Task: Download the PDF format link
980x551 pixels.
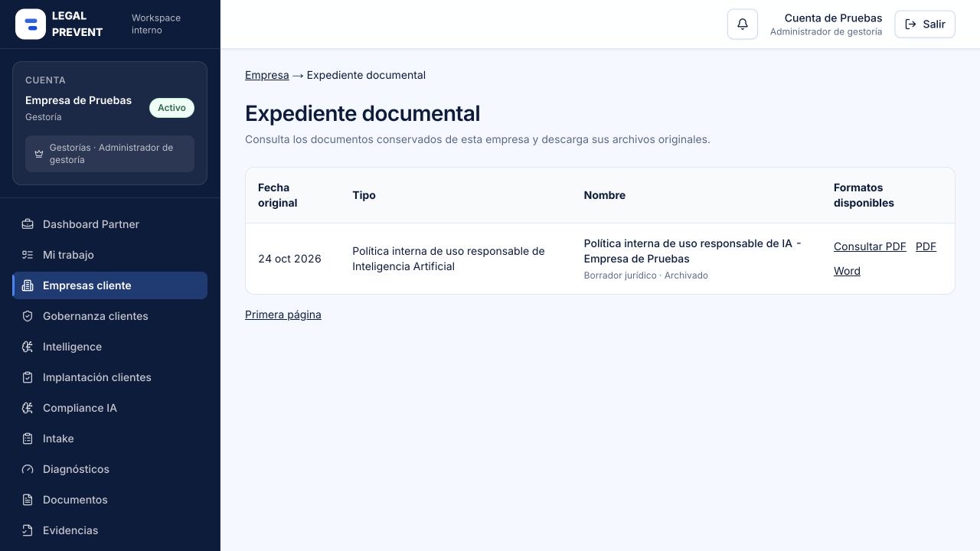Action: coord(926,246)
